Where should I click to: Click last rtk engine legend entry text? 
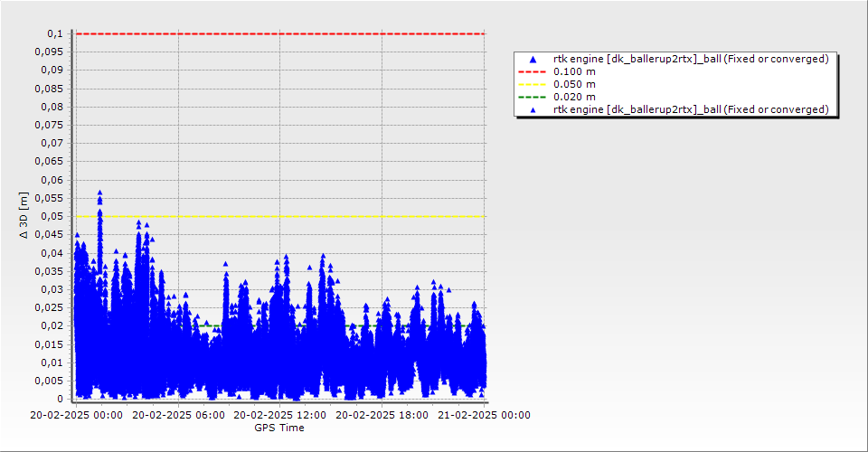click(x=691, y=109)
